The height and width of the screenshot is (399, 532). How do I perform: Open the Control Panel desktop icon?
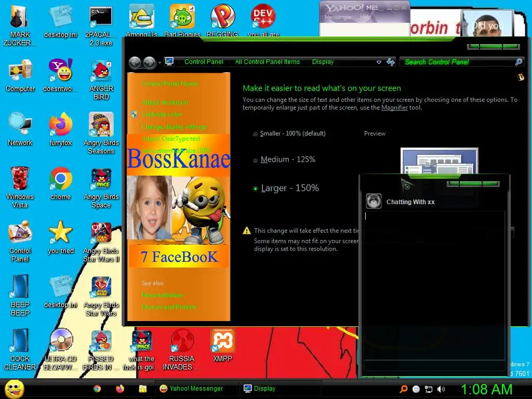[20, 242]
